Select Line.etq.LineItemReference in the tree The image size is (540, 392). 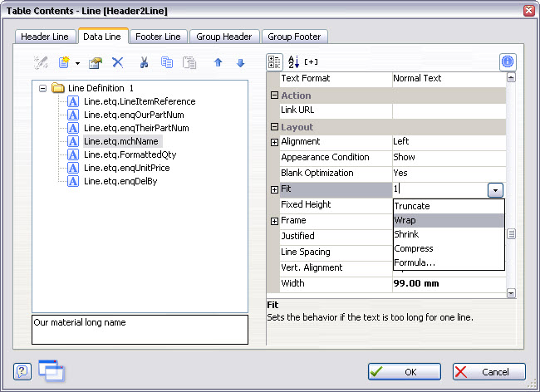click(140, 101)
